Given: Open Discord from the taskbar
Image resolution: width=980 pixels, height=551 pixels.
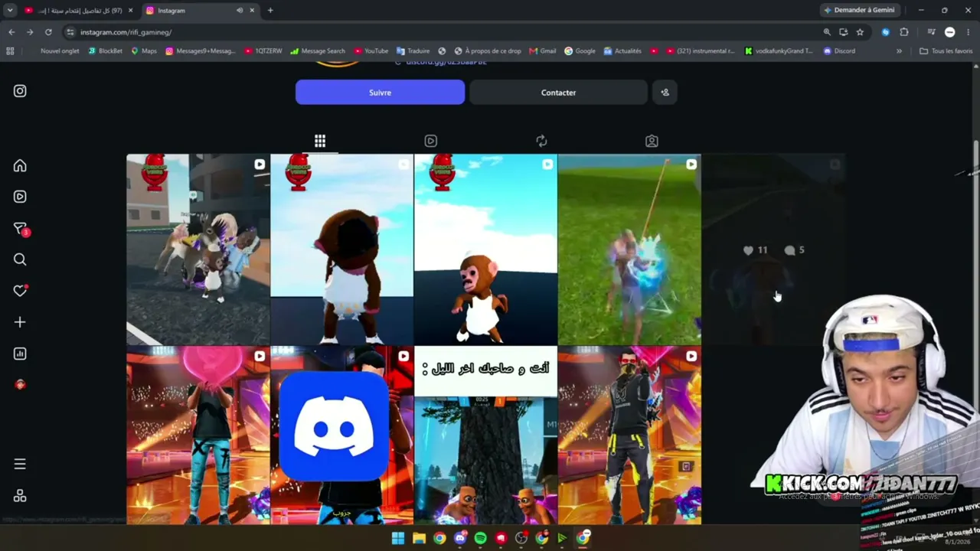Looking at the screenshot, I should pos(459,538).
